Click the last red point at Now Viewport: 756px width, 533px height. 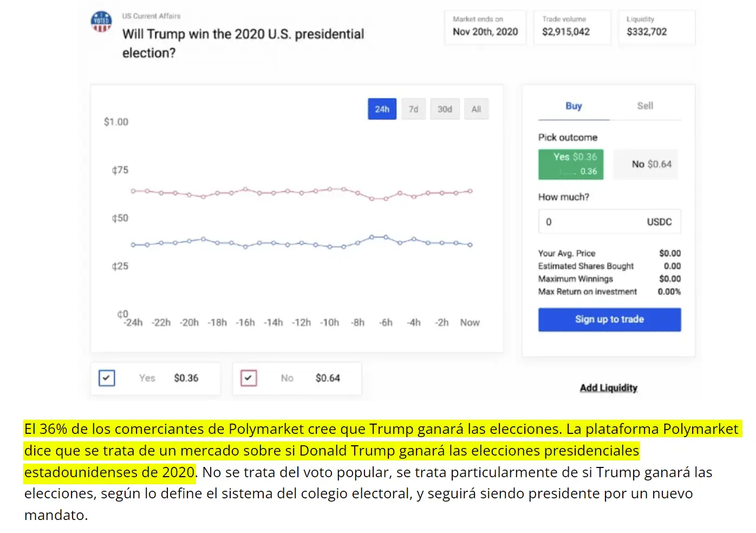click(470, 191)
